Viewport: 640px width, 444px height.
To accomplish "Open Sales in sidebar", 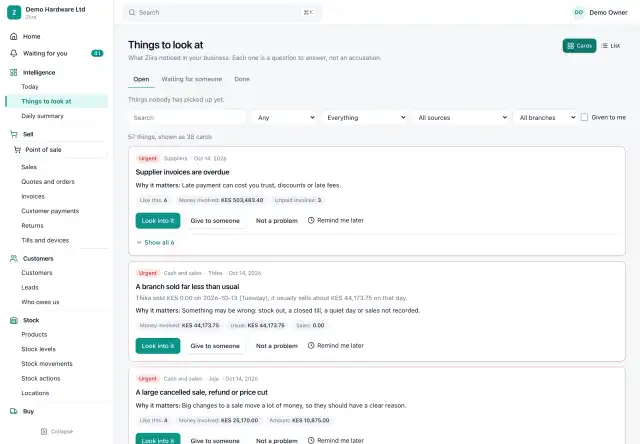I will point(29,167).
